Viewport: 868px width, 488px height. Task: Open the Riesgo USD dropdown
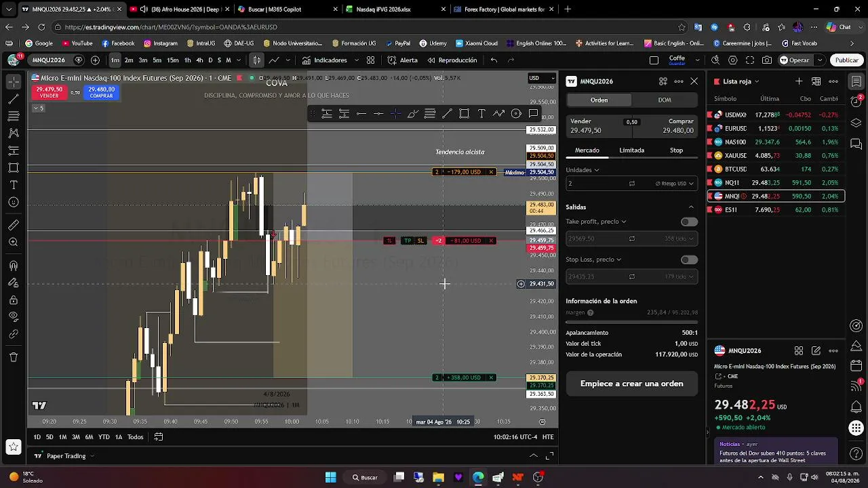675,184
